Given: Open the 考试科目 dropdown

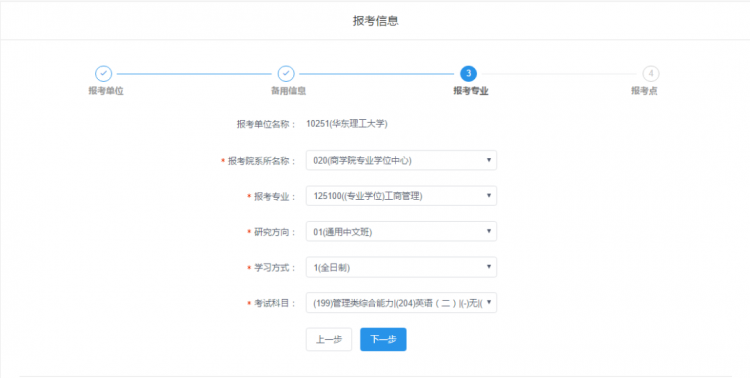Looking at the screenshot, I should pos(401,303).
